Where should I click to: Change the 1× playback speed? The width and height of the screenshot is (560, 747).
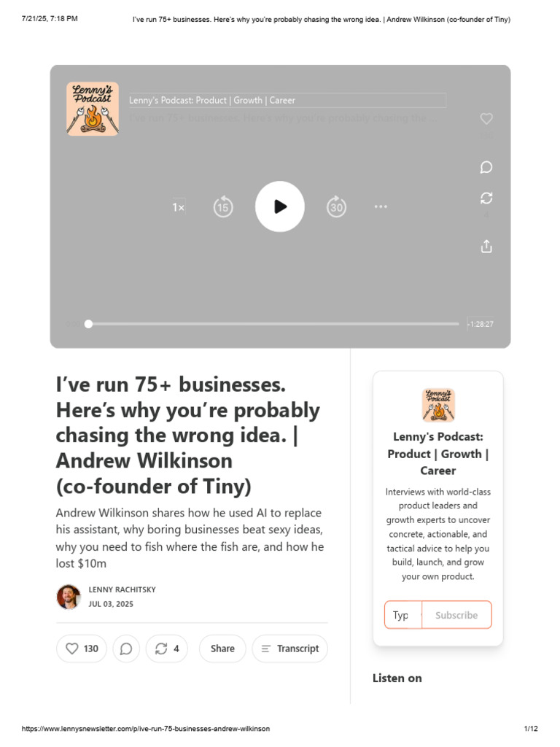[x=178, y=207]
